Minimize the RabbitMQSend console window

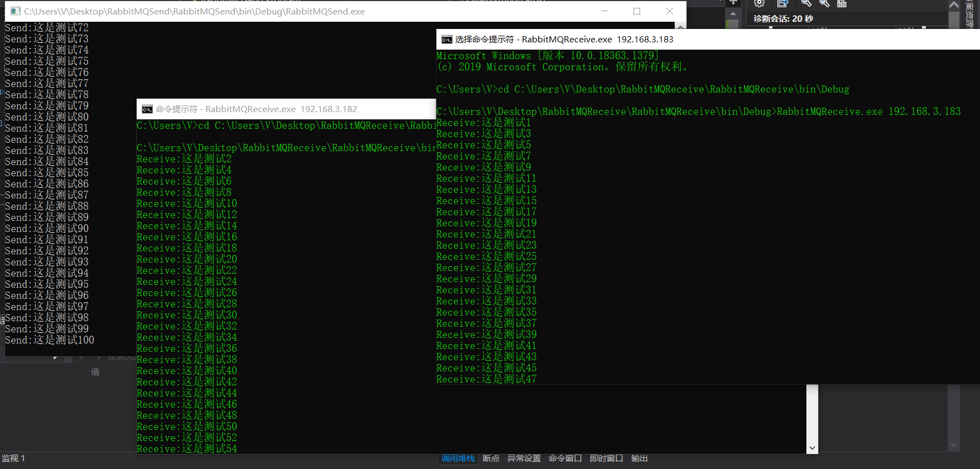coord(604,11)
